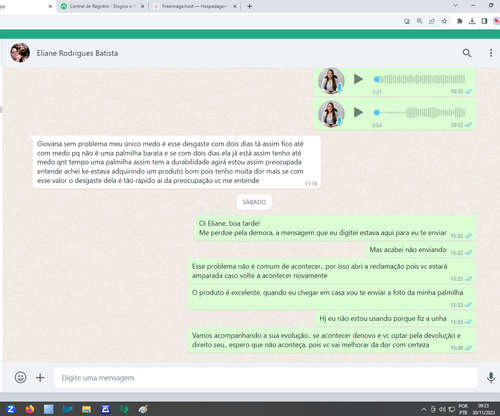Image resolution: width=500 pixels, height=416 pixels.
Task: Open contact info via name Eliane Rodrigues Batista
Action: pos(77,53)
